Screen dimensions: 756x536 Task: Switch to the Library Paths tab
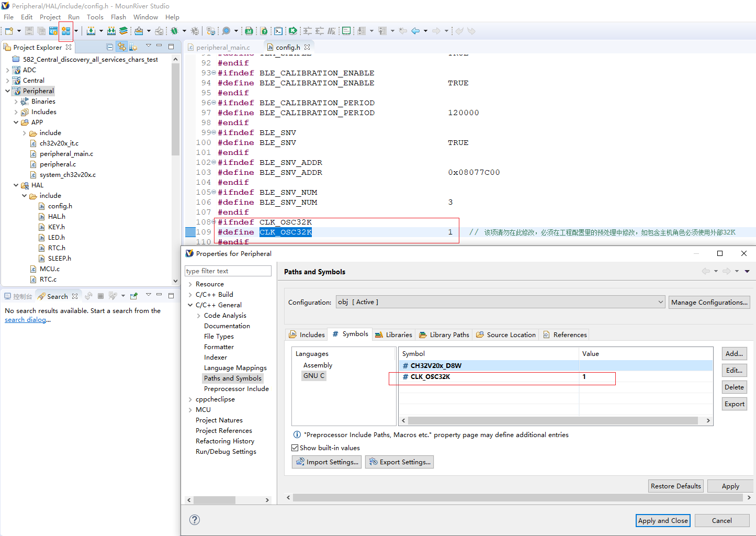pyautogui.click(x=444, y=334)
